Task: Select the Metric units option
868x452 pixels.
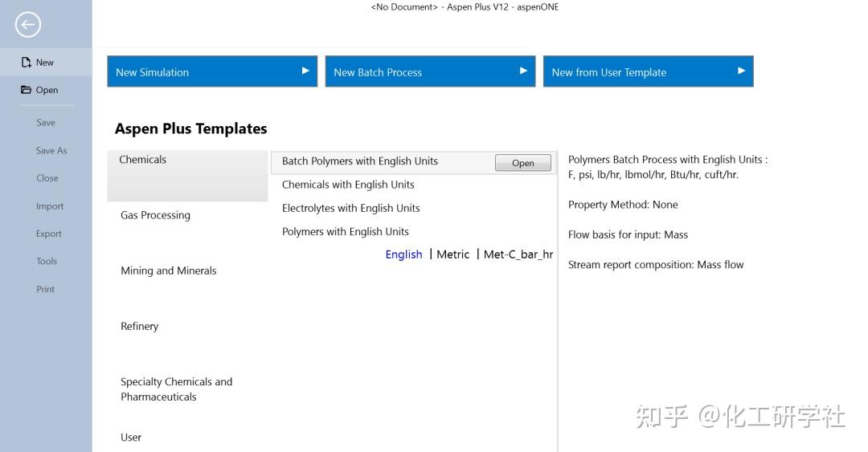Action: point(452,255)
